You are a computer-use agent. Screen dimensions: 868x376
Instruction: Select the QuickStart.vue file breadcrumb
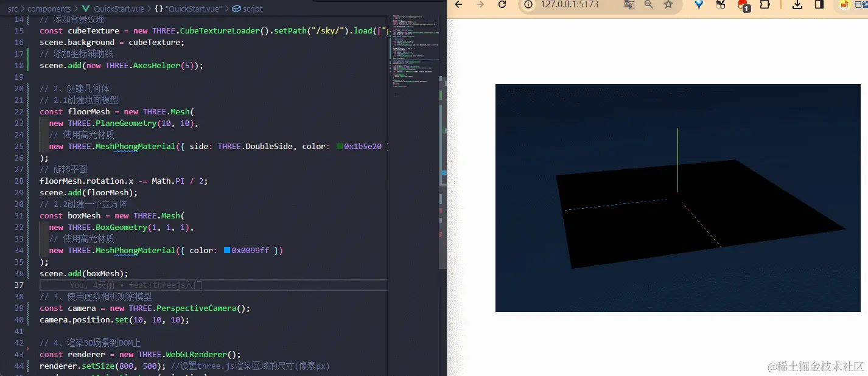click(114, 9)
